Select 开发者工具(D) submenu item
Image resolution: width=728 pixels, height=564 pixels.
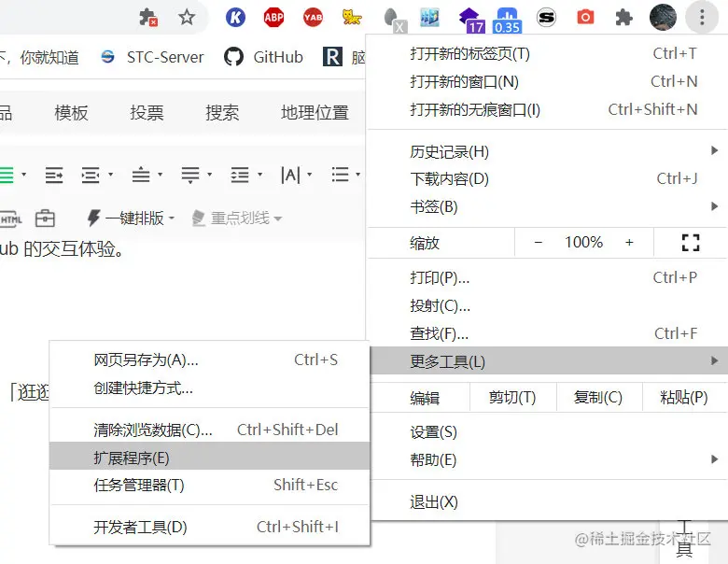click(209, 528)
